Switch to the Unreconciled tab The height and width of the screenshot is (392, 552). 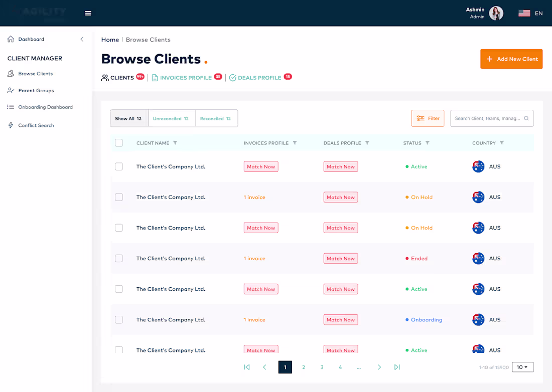click(172, 118)
